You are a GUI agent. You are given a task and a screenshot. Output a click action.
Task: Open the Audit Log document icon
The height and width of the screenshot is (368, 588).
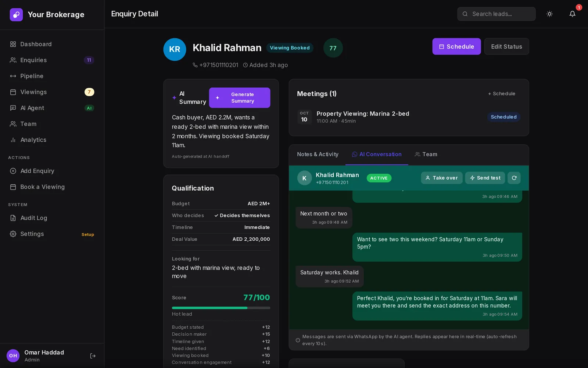(x=13, y=218)
